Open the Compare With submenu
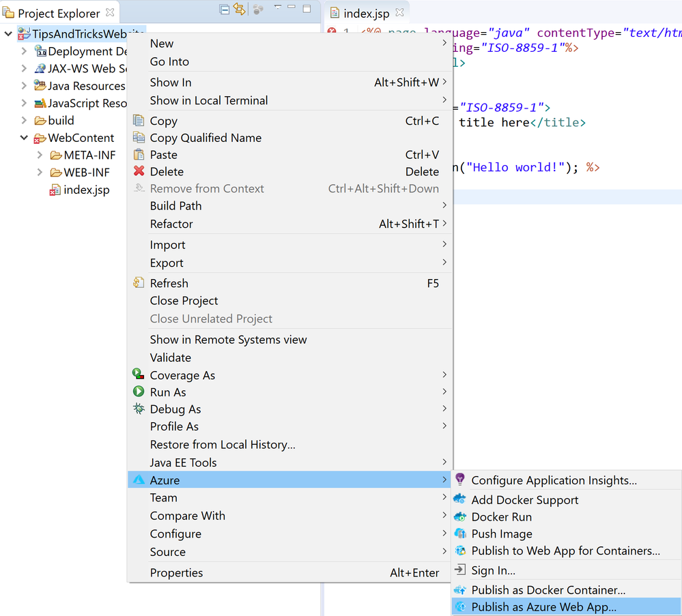 click(289, 516)
